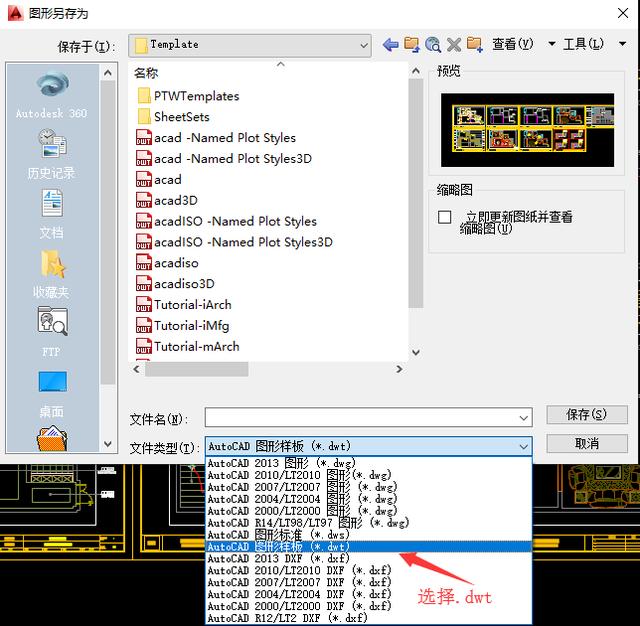Viewport: 640px width, 626px height.
Task: Open the PTWTemplates folder
Action: 189,96
